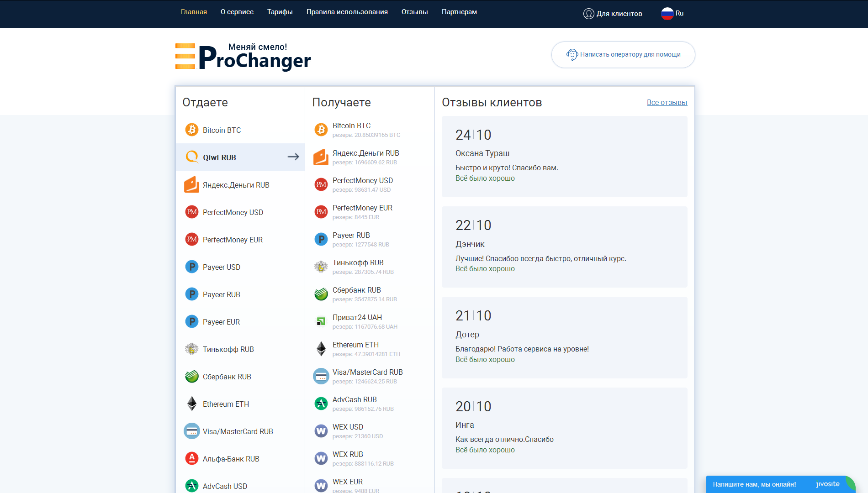The height and width of the screenshot is (493, 868).
Task: Open the review by Оксана Тураш
Action: (x=564, y=157)
